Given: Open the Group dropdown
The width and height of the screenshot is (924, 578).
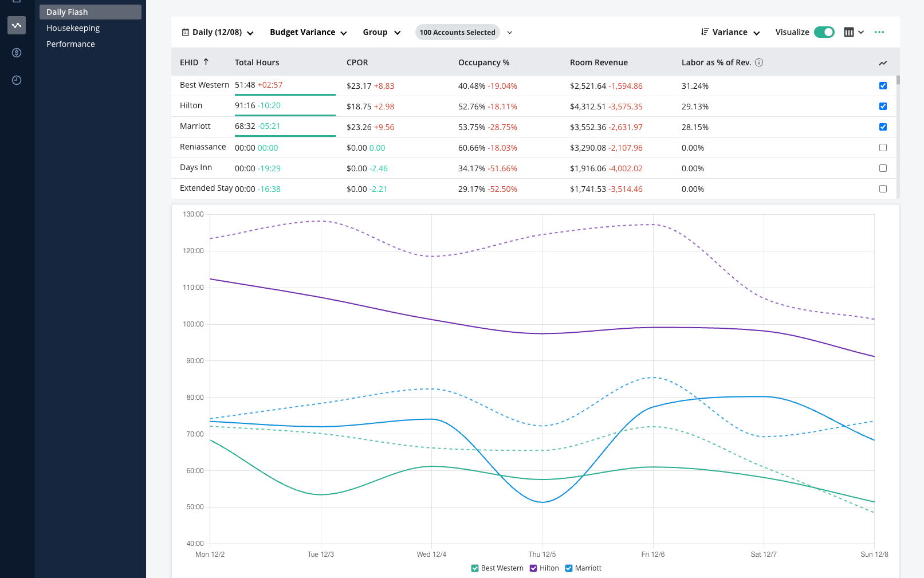Looking at the screenshot, I should (x=382, y=33).
